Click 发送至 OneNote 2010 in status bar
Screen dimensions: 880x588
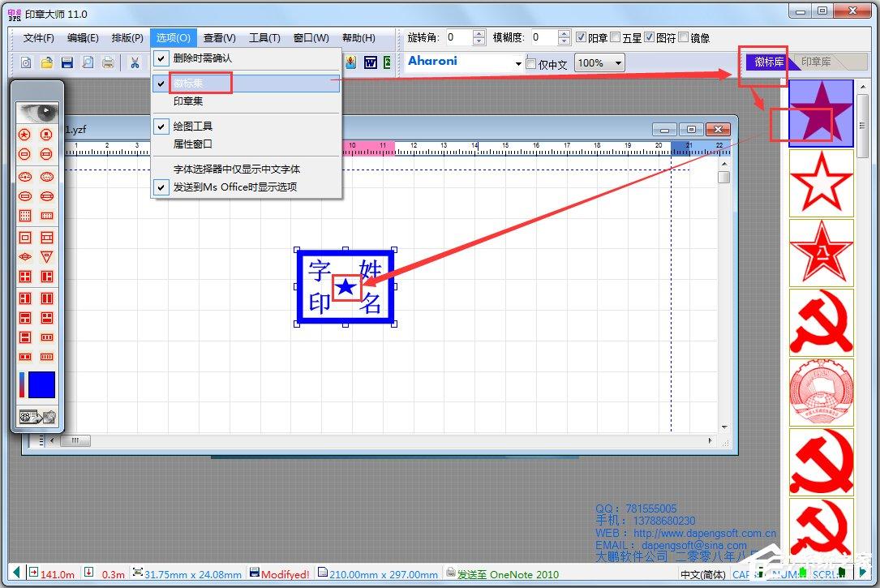tap(503, 574)
